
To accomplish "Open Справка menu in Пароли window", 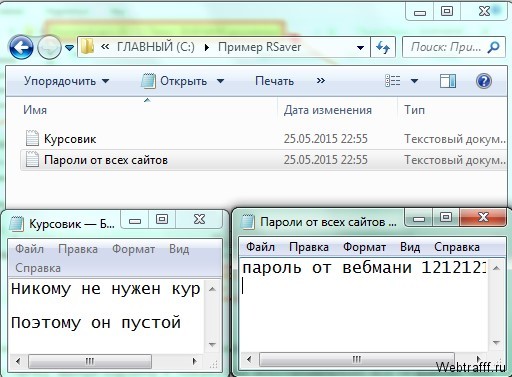I will [457, 247].
